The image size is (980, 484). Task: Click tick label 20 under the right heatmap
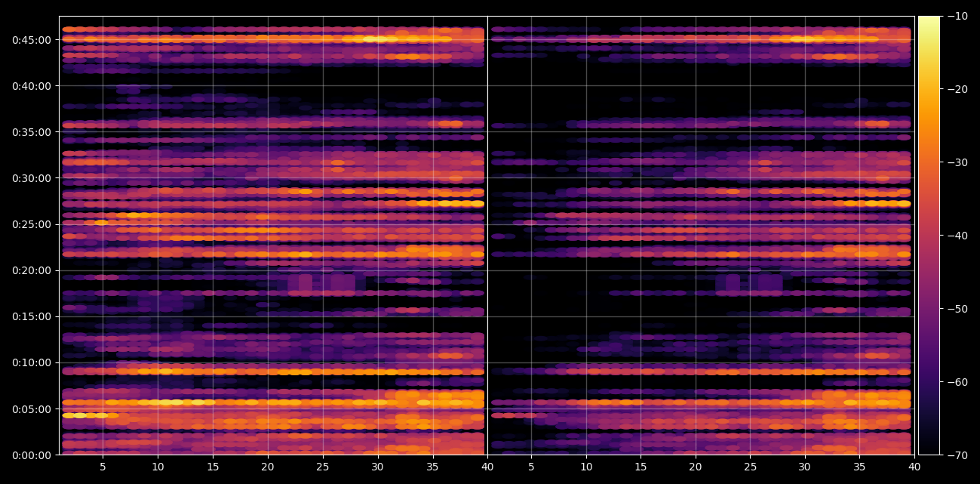pyautogui.click(x=696, y=467)
